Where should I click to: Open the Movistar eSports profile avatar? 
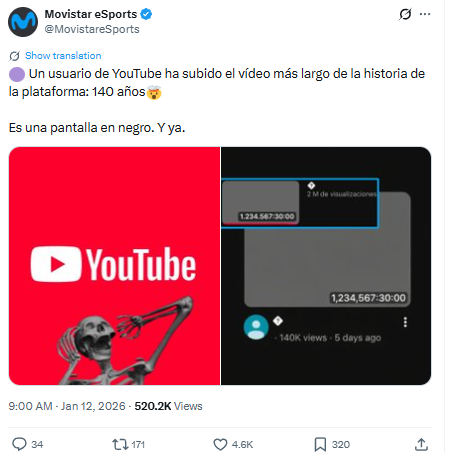[23, 22]
